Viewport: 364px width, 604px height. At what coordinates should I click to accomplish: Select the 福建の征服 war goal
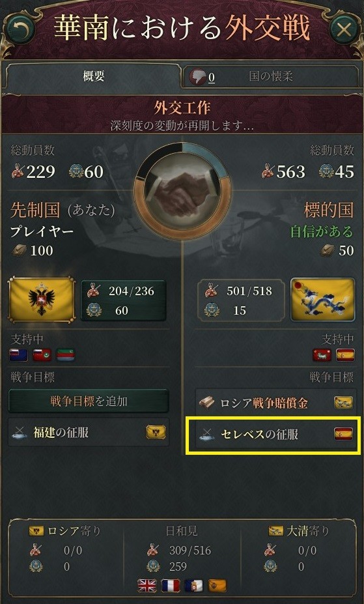[89, 433]
